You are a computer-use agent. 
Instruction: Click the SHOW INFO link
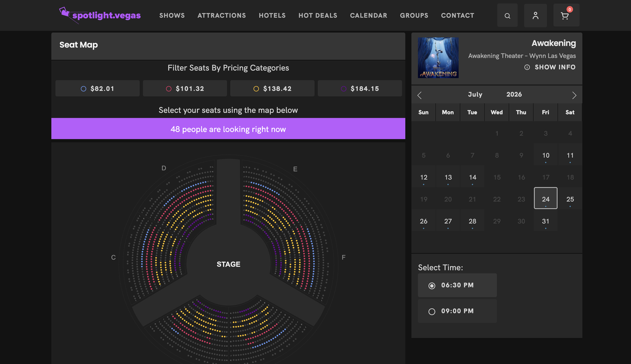(555, 67)
